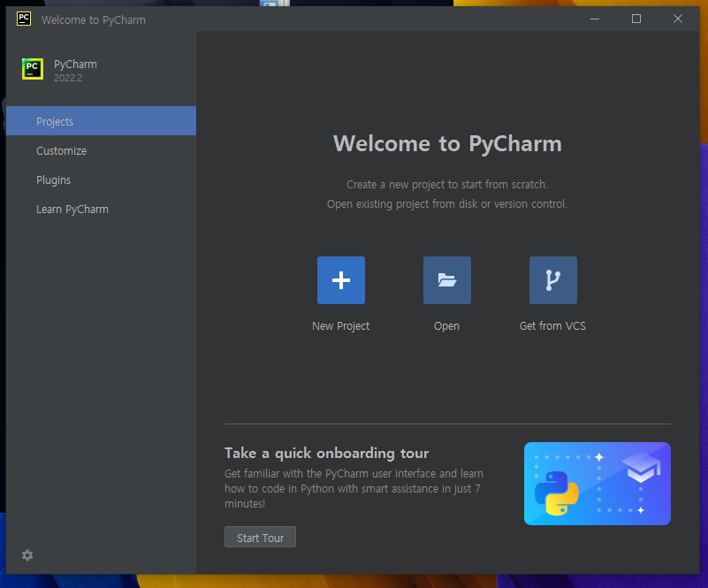Select the Projects tab
The height and width of the screenshot is (588, 708).
pyautogui.click(x=101, y=121)
